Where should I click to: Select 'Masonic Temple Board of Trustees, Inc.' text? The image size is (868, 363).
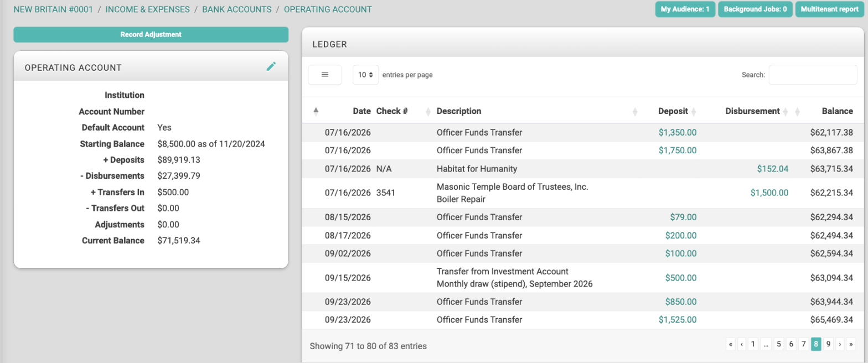click(x=512, y=187)
